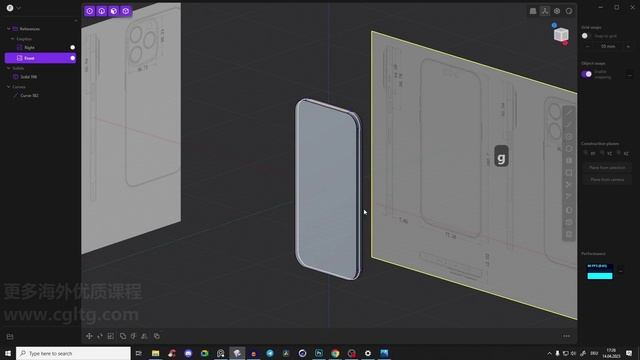This screenshot has width=640, height=360.
Task: Click Plane from selection button
Action: coord(607,167)
